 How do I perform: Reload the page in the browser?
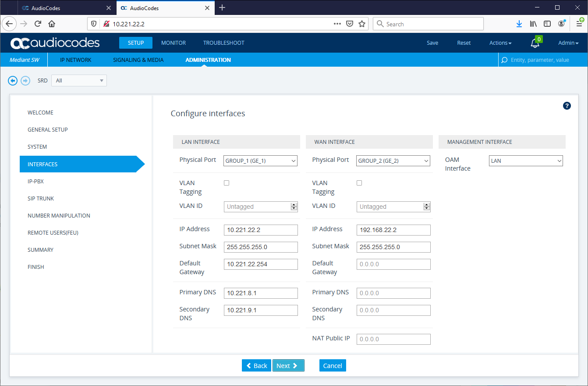pyautogui.click(x=38, y=24)
